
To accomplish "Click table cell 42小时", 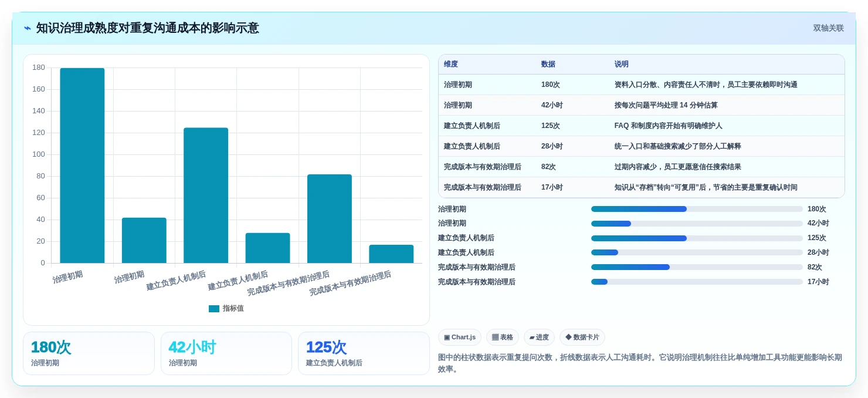I will pos(552,105).
